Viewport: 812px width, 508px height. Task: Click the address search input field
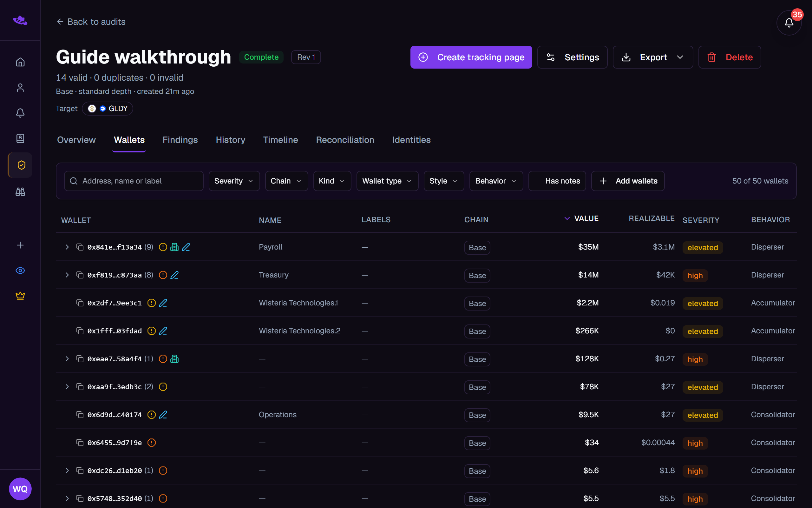tap(134, 181)
